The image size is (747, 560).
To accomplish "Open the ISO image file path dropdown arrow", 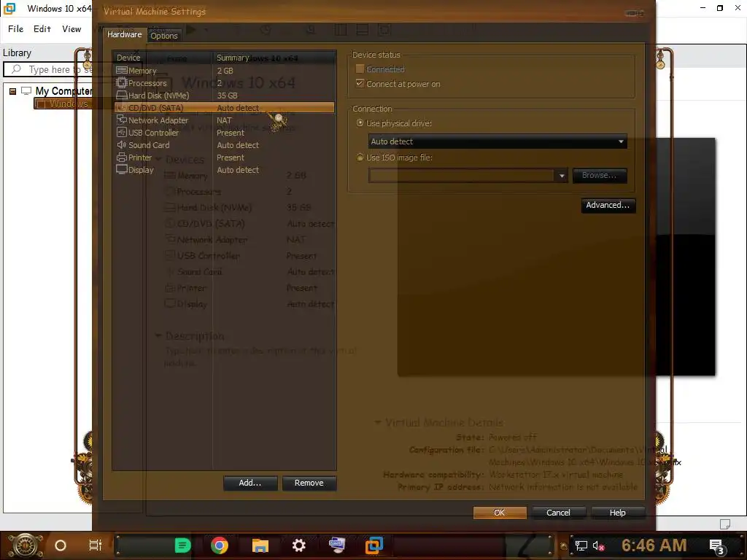I will (562, 176).
